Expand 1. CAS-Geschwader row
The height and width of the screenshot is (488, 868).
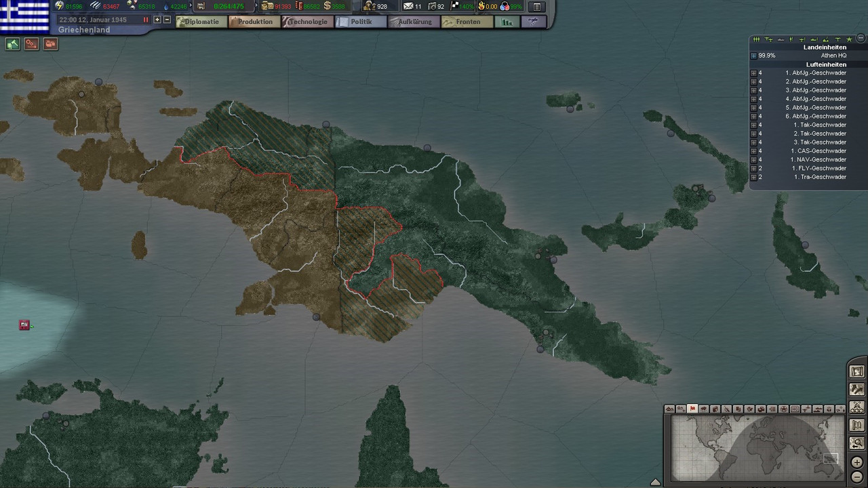[x=753, y=151]
